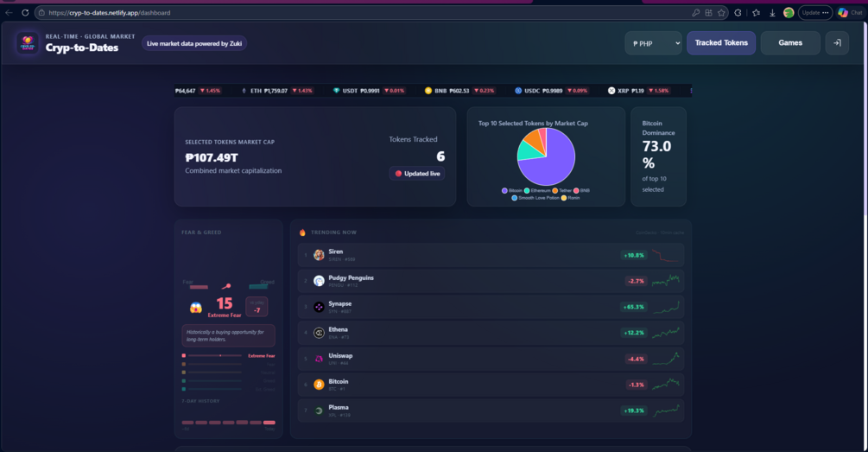The width and height of the screenshot is (868, 452).
Task: Click the teal Ethereum legend swatch
Action: point(527,190)
